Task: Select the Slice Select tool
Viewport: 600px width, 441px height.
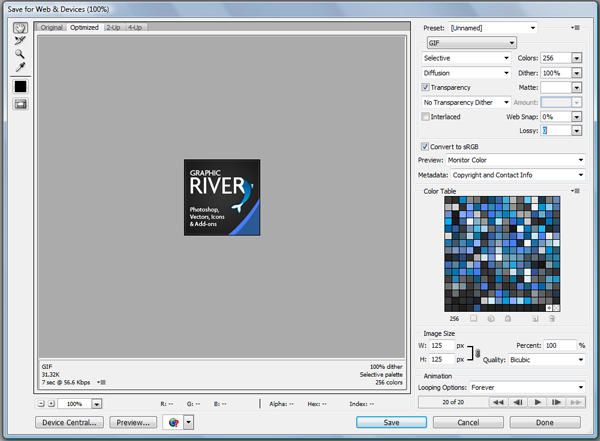Action: pos(20,41)
